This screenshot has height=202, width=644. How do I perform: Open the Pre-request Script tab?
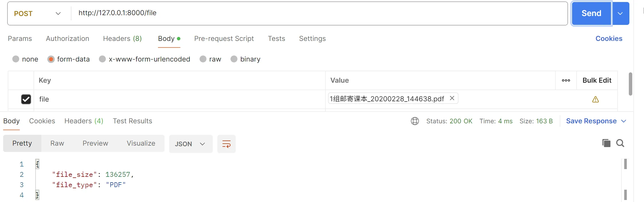pos(224,39)
